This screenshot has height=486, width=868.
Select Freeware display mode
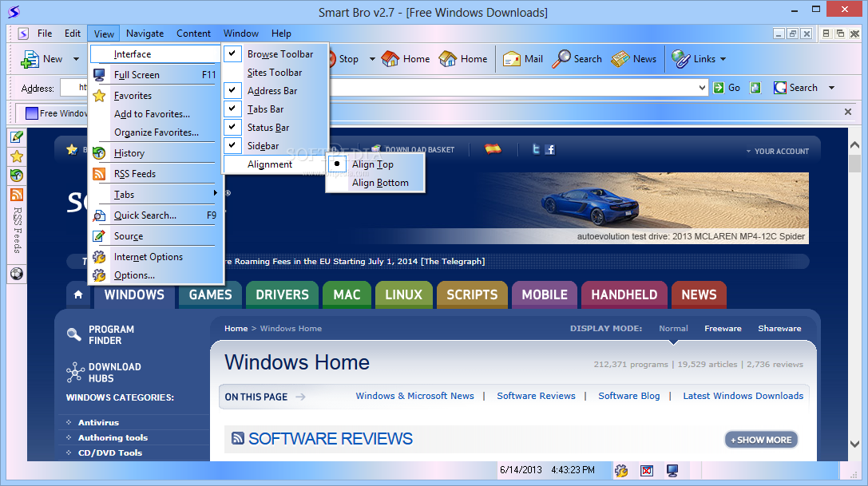723,328
